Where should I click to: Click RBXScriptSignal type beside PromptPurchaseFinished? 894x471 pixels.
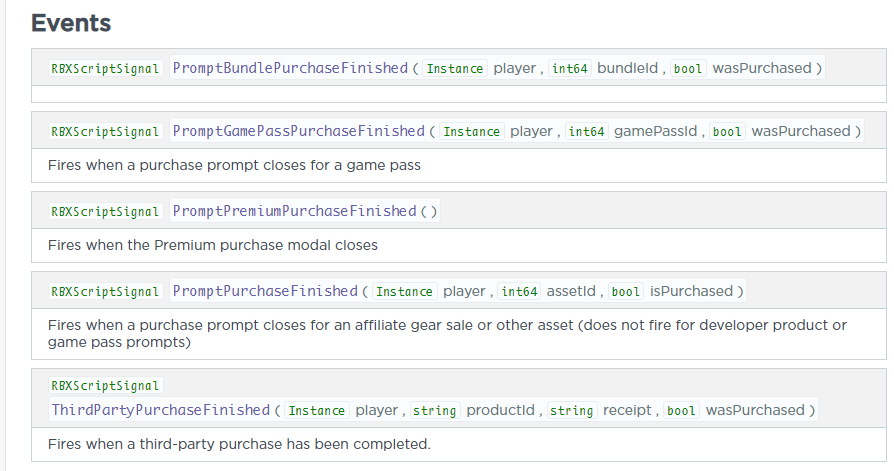click(x=105, y=292)
